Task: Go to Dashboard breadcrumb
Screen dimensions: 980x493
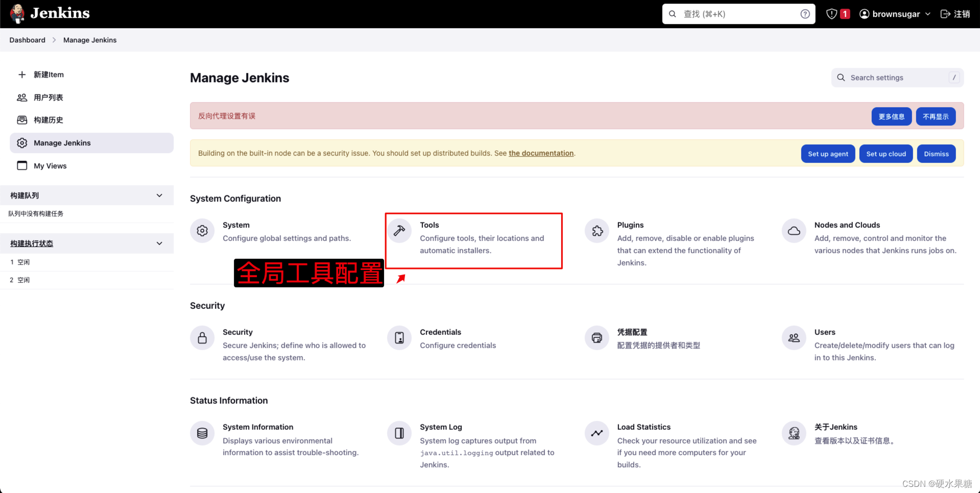Action: pos(27,40)
